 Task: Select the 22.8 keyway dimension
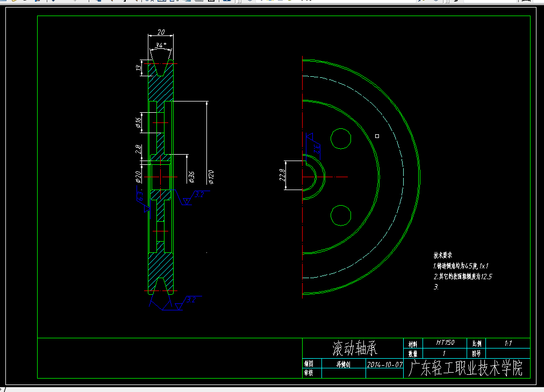[x=282, y=175]
